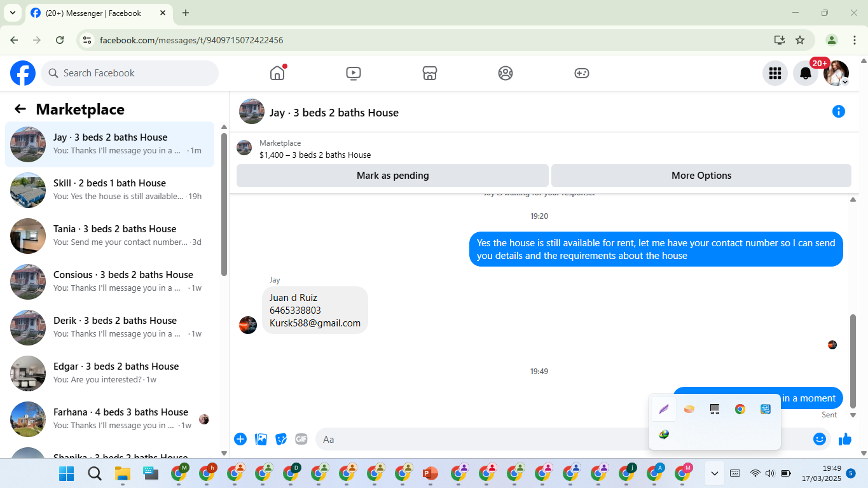
Task: Open the Internet Download Manager tray icon
Action: coord(664,435)
